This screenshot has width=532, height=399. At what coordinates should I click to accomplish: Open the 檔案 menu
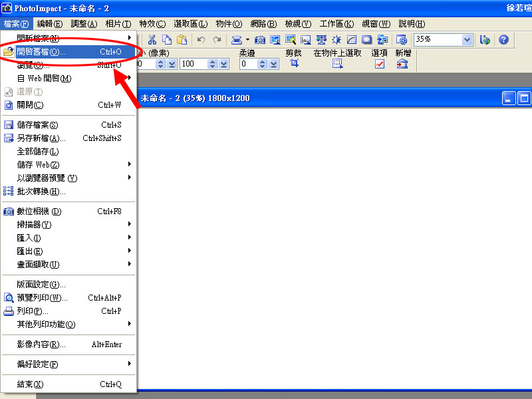16,24
